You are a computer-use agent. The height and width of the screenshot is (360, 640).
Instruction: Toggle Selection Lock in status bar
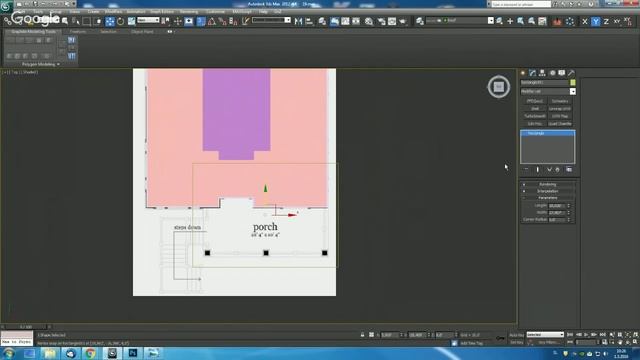click(362, 335)
